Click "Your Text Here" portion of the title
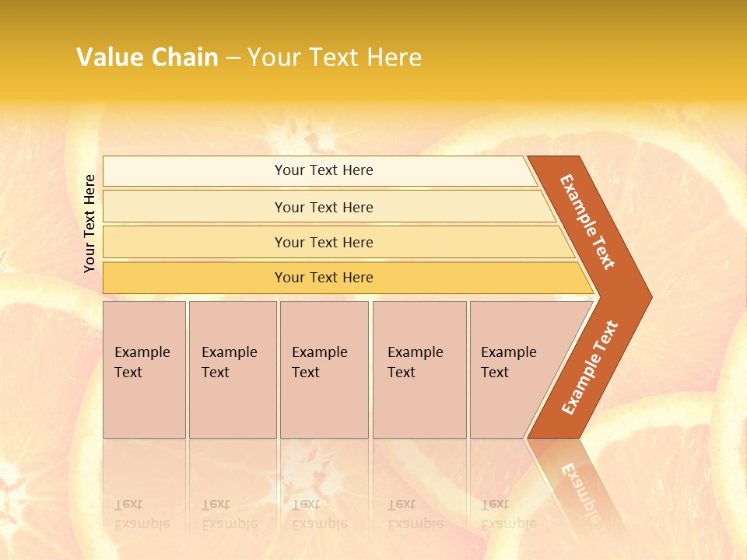The height and width of the screenshot is (560, 747). pyautogui.click(x=335, y=58)
